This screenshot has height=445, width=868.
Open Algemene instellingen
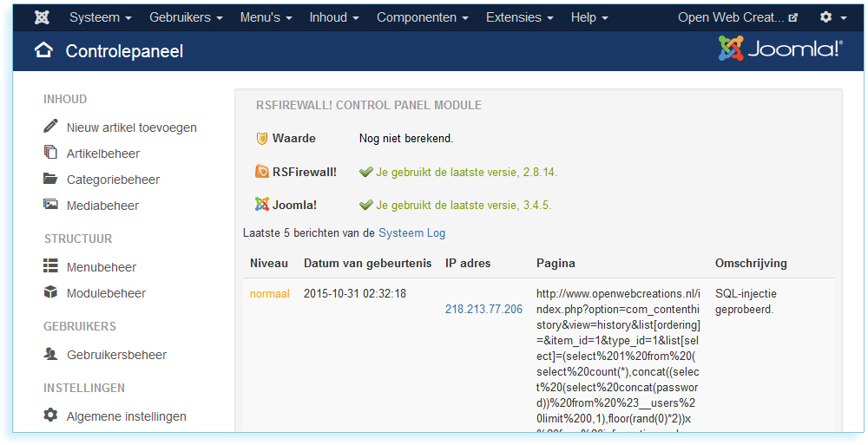click(x=126, y=416)
